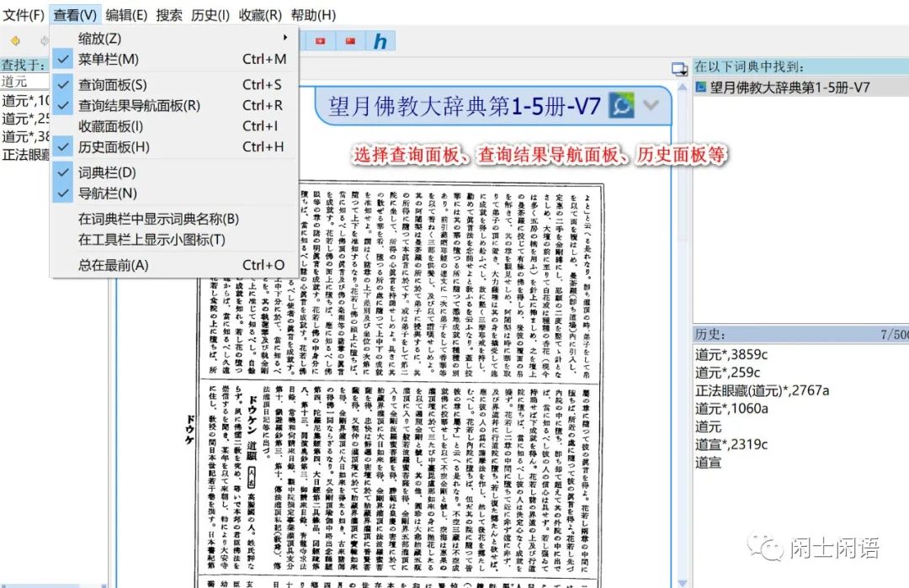Image resolution: width=909 pixels, height=588 pixels.
Task: Select history entry 道元*,3859c
Action: (731, 354)
